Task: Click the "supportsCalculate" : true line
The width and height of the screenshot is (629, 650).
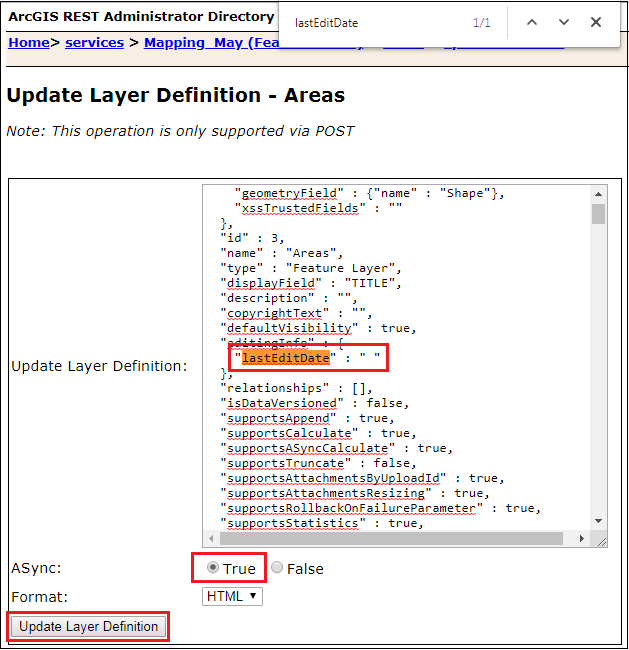Action: pyautogui.click(x=318, y=433)
